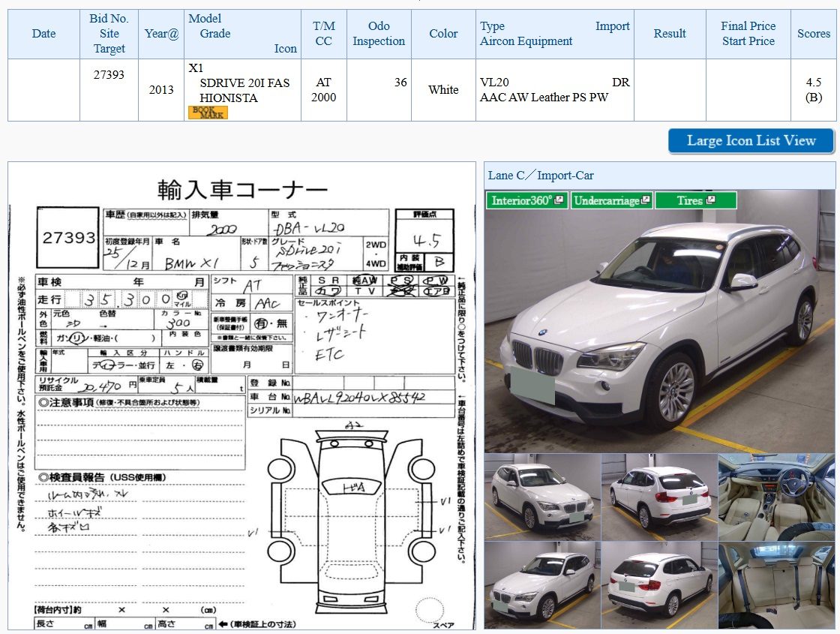Open the Tires photo button
The image size is (840, 634).
[x=695, y=200]
